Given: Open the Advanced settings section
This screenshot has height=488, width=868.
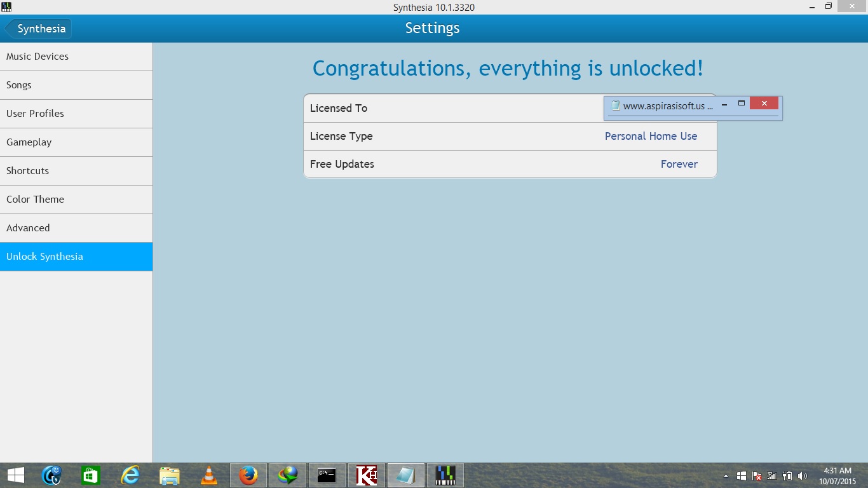Looking at the screenshot, I should coord(76,228).
